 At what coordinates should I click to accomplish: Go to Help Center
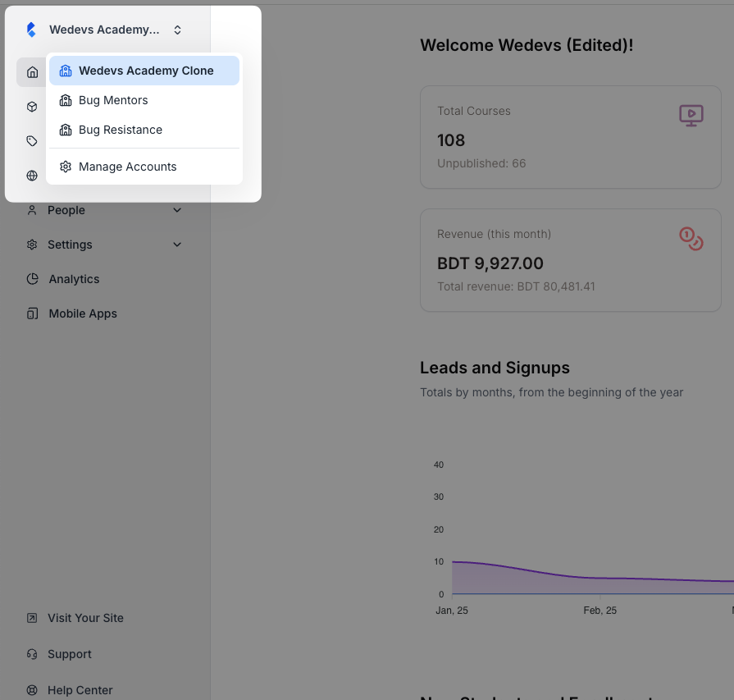tap(80, 690)
